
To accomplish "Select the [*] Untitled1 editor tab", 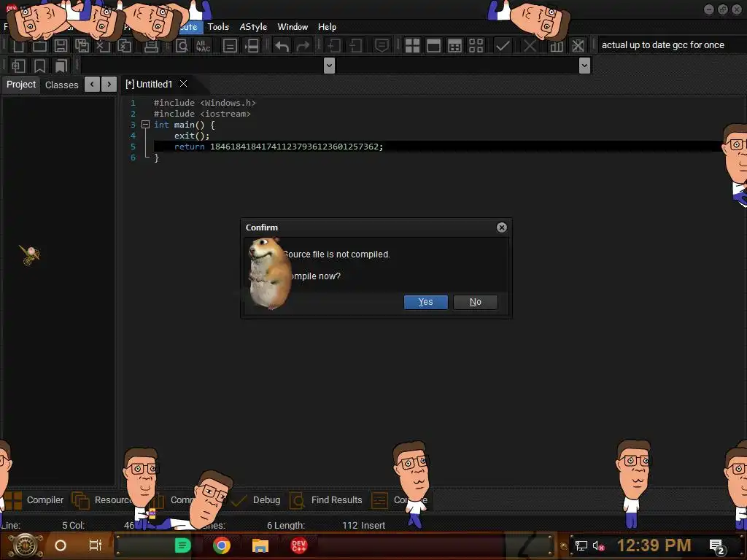I will point(149,85).
